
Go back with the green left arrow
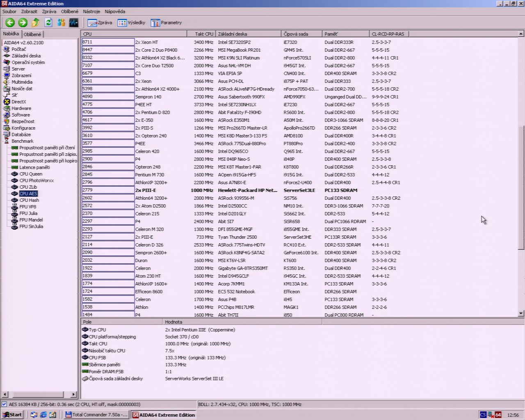10,23
